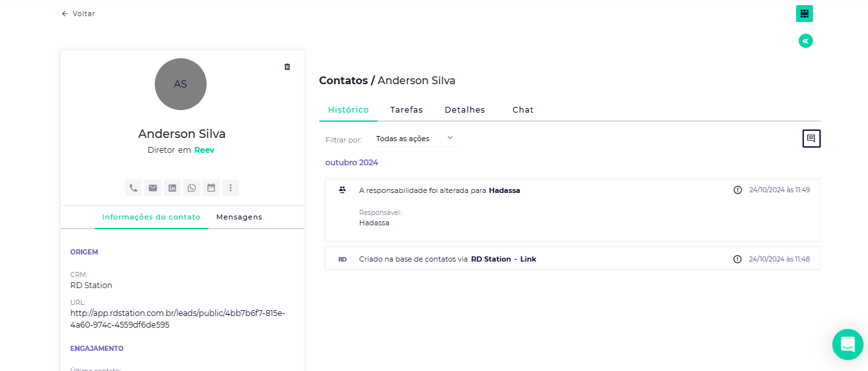Go back using the Voltar arrow
Screen dimensions: 868x371
click(x=78, y=14)
